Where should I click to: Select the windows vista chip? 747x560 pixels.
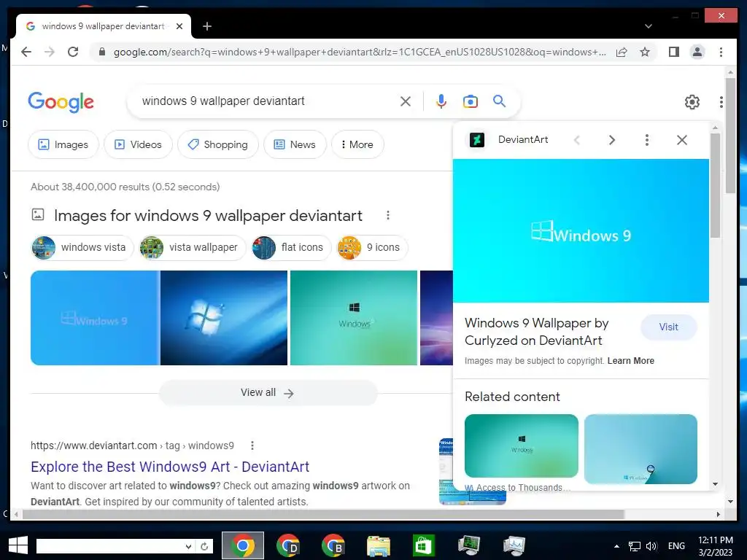(82, 248)
